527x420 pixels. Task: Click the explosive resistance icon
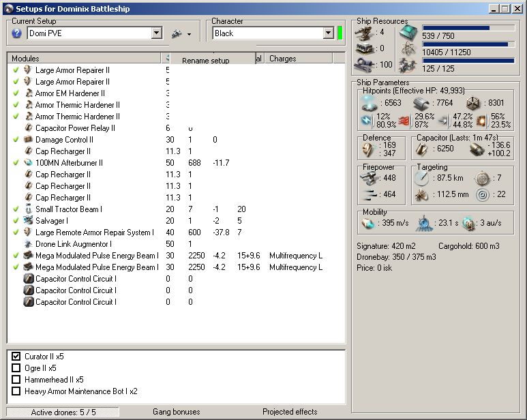click(481, 121)
